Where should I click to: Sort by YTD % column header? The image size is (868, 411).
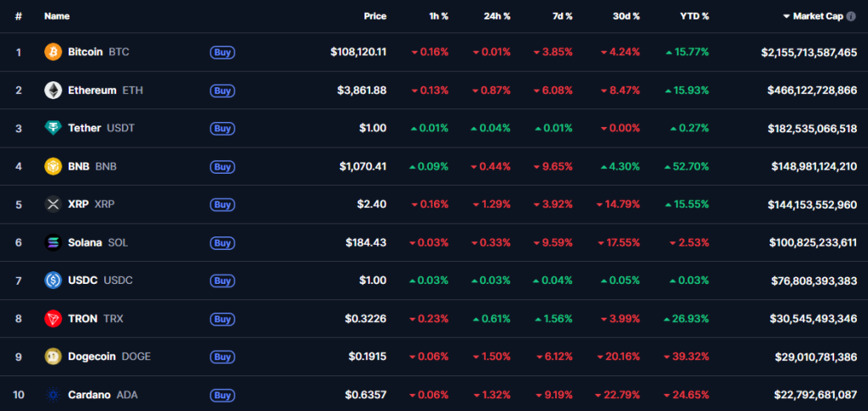pyautogui.click(x=694, y=16)
